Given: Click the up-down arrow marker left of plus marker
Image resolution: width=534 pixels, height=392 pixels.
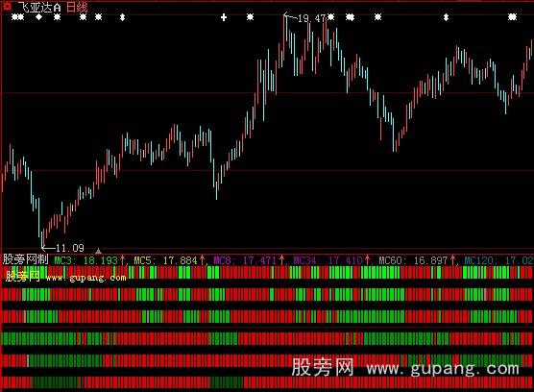Looking at the screenshot, I should coord(123,17).
